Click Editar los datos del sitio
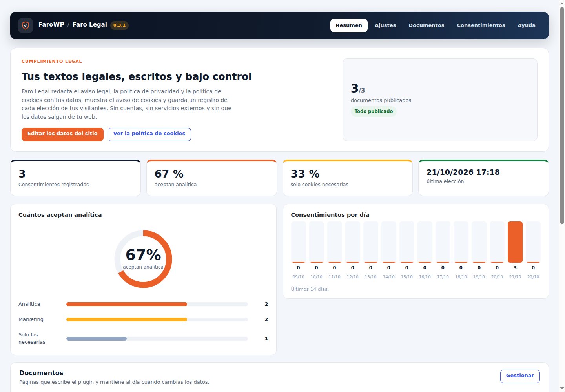The image size is (565, 392). (x=62, y=134)
